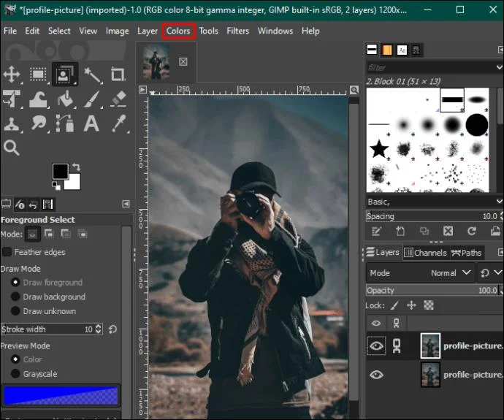Open the Image menu
Viewport: 504px width, 420px height.
click(118, 31)
